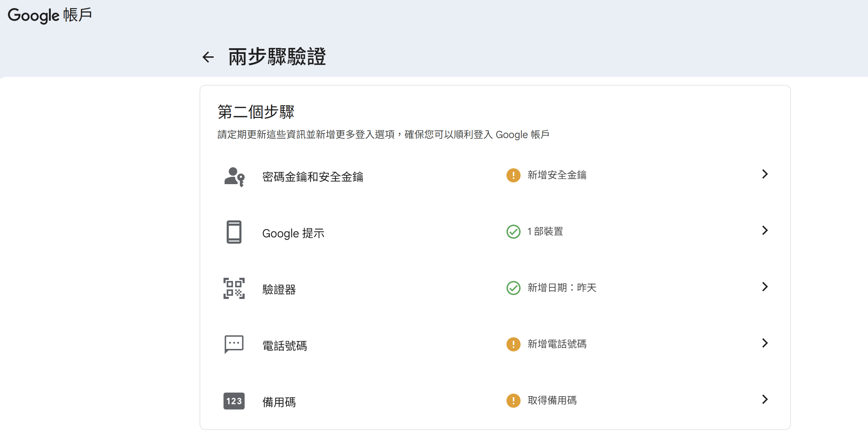The image size is (868, 438).
Task: Open 備用碼 row chevron arrow
Action: pyautogui.click(x=765, y=399)
